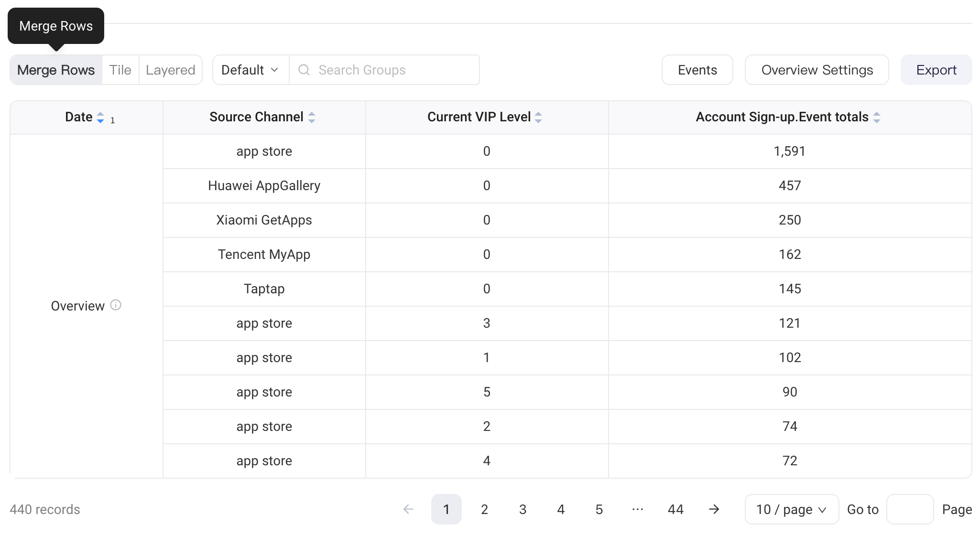Go to next page arrow
980x557 pixels.
(714, 509)
